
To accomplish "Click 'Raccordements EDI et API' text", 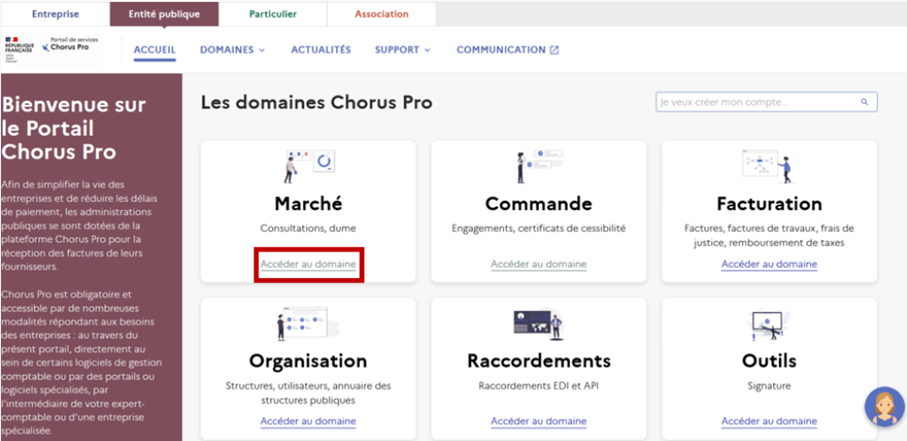I will (x=539, y=385).
